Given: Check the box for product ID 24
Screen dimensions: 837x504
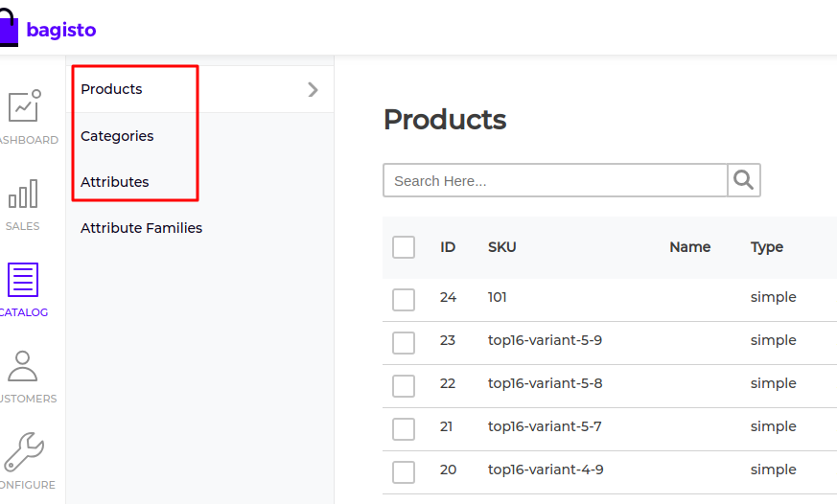Looking at the screenshot, I should click(x=404, y=300).
